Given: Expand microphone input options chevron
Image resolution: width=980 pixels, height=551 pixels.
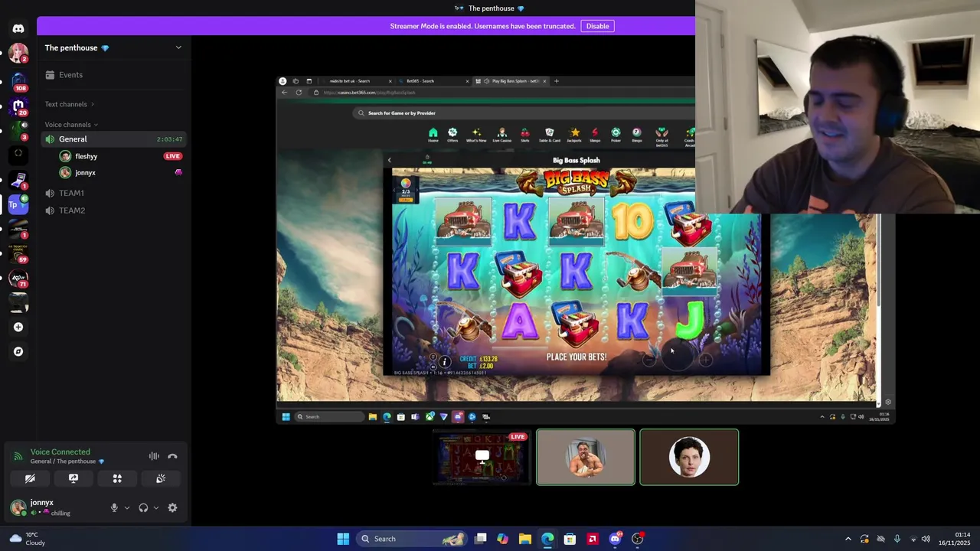Looking at the screenshot, I should (127, 507).
